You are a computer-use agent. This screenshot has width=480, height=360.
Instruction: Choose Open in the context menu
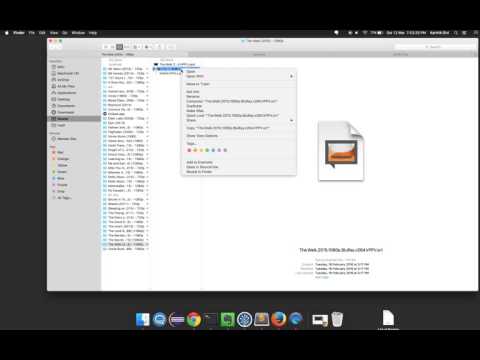coord(191,72)
